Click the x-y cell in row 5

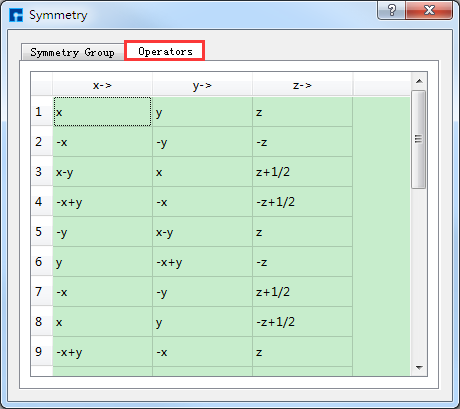tap(202, 231)
